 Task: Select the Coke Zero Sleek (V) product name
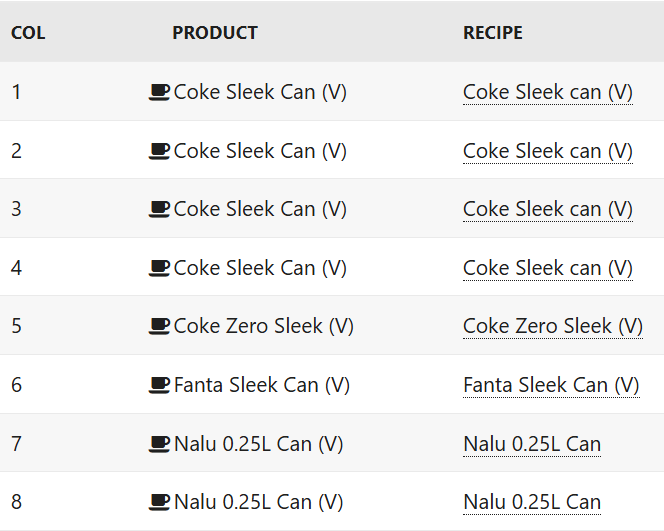(263, 326)
